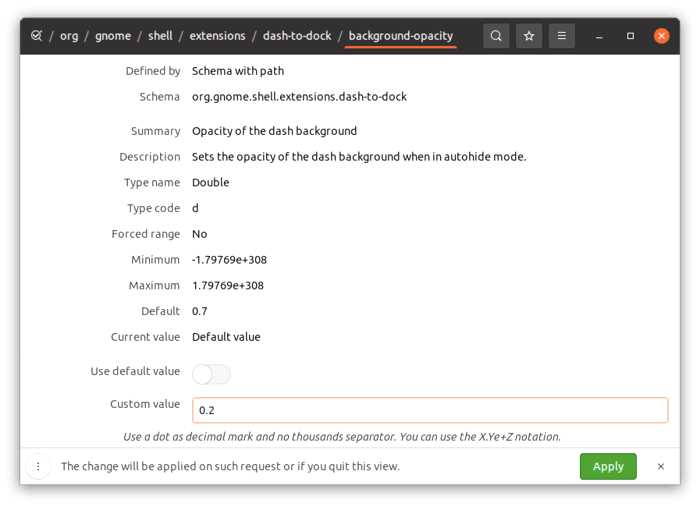Viewport: 700px width, 507px height.
Task: Click the Default value 0.7 text
Action: 200,311
